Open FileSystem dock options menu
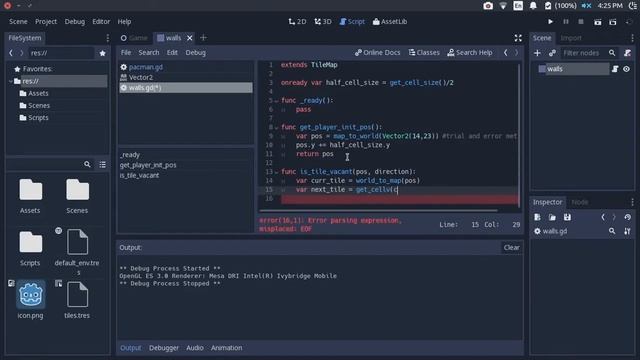This screenshot has width=640, height=360. click(x=107, y=38)
